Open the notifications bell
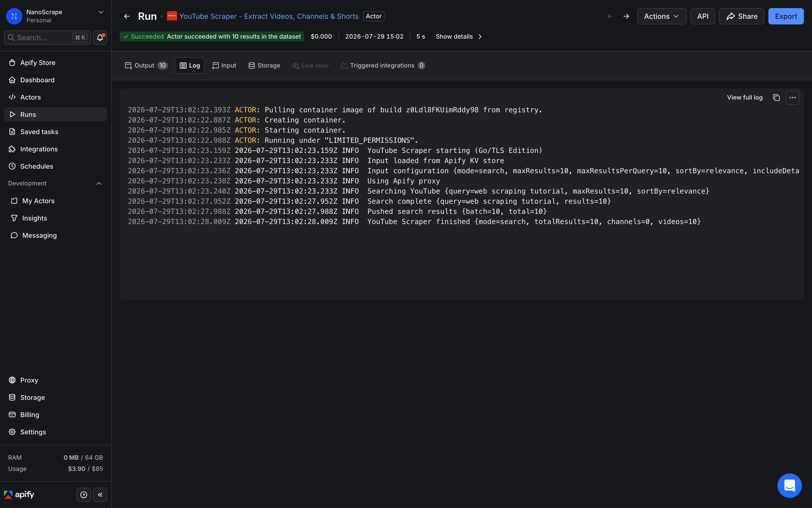Screen dimensions: 812x508 pos(100,38)
